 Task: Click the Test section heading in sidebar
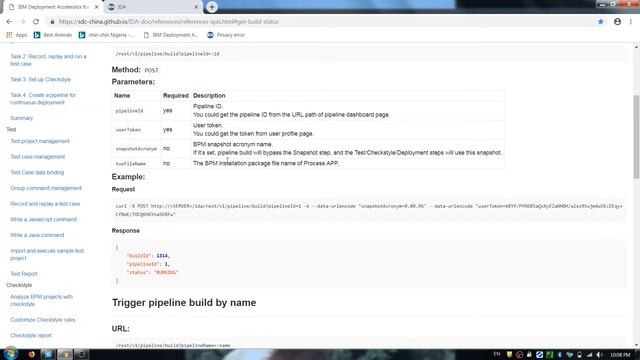[11, 129]
